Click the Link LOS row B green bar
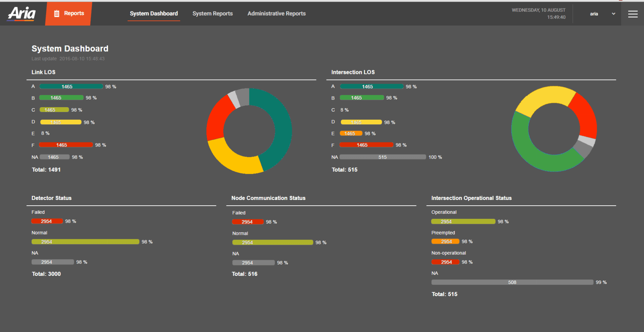This screenshot has height=332, width=644. coord(61,98)
